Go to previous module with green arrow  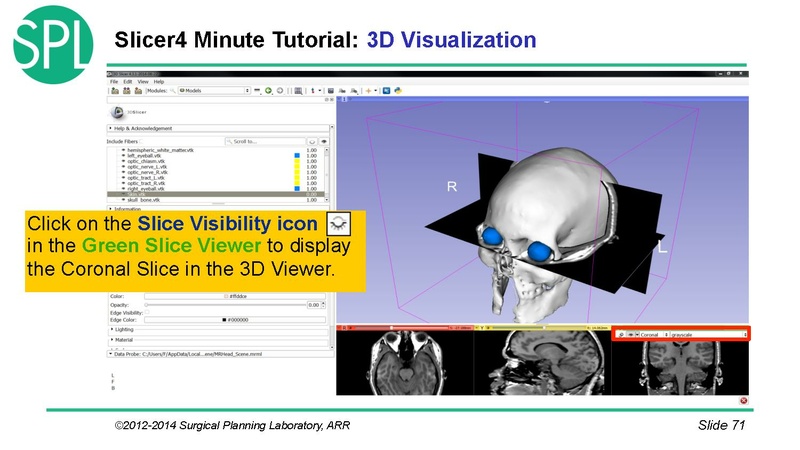pos(268,91)
